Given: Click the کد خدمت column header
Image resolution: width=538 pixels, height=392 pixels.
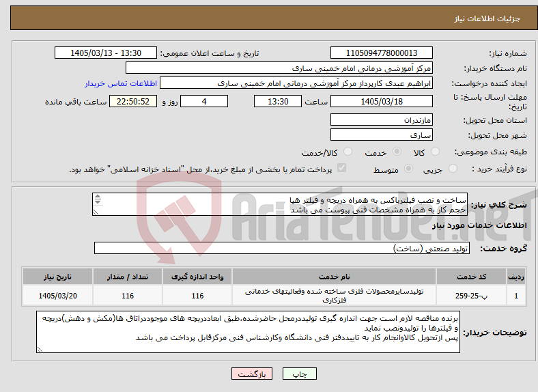Looking at the screenshot, I should pos(472,277).
